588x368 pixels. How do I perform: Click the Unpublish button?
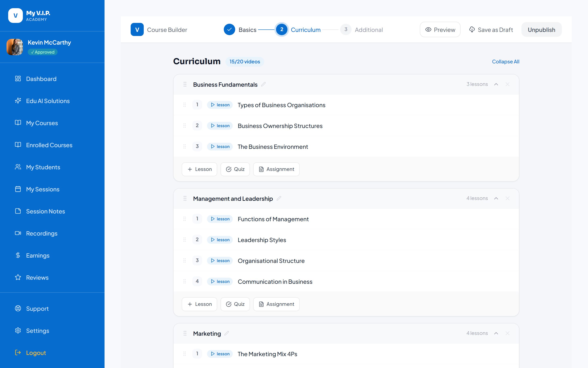pyautogui.click(x=541, y=29)
